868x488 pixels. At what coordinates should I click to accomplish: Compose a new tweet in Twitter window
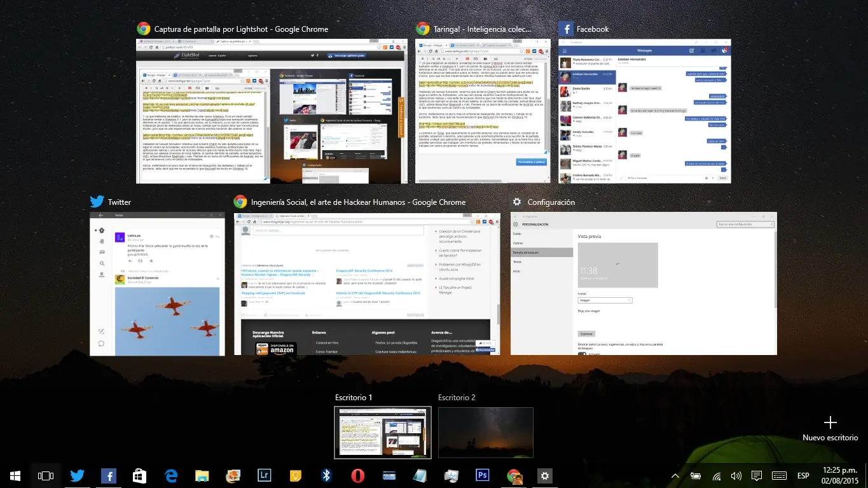101,331
